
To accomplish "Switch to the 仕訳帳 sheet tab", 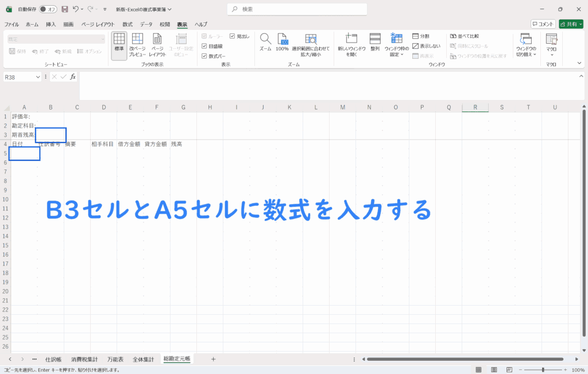I will 53,359.
